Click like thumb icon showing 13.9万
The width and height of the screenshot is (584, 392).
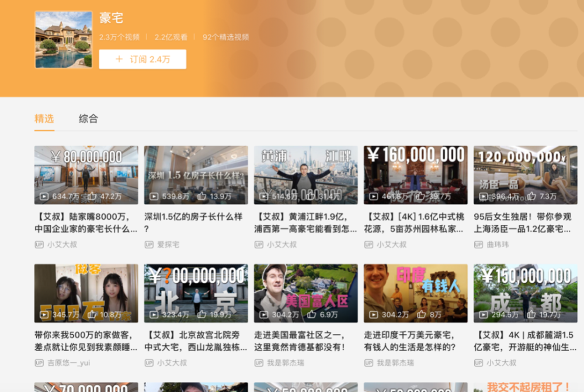tap(202, 196)
